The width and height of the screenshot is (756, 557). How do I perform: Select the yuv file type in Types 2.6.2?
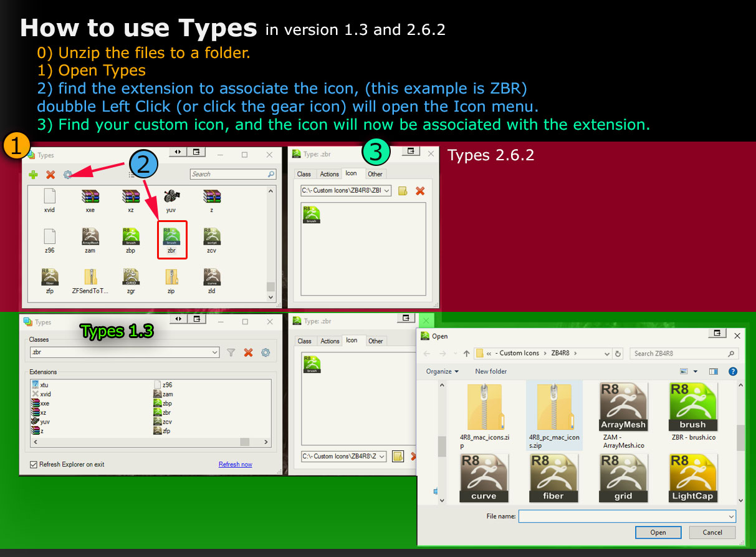[171, 200]
